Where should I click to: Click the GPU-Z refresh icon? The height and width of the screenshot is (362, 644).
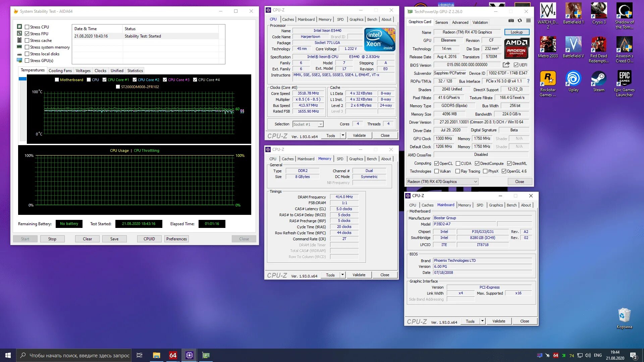pos(520,21)
